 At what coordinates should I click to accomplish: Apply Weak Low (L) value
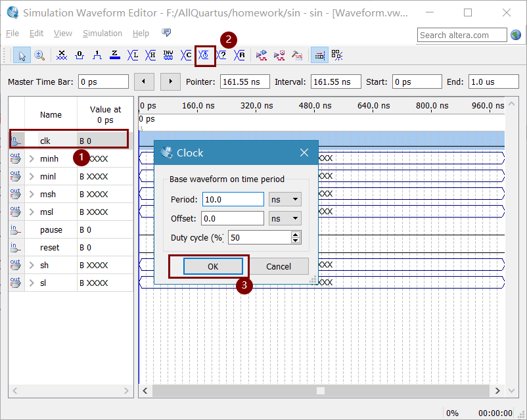point(133,55)
